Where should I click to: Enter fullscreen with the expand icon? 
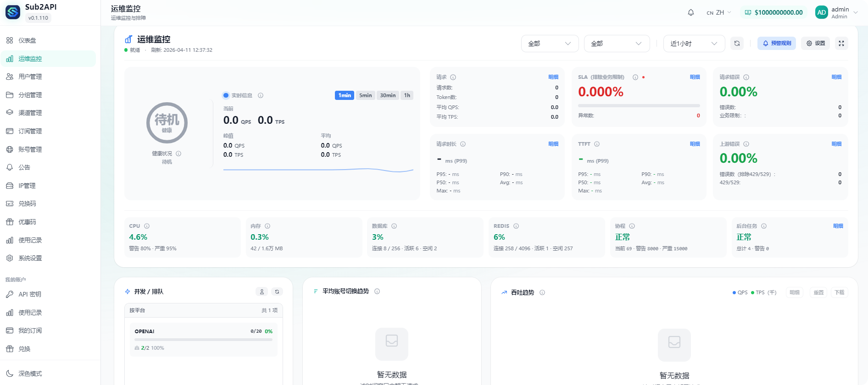(x=841, y=44)
